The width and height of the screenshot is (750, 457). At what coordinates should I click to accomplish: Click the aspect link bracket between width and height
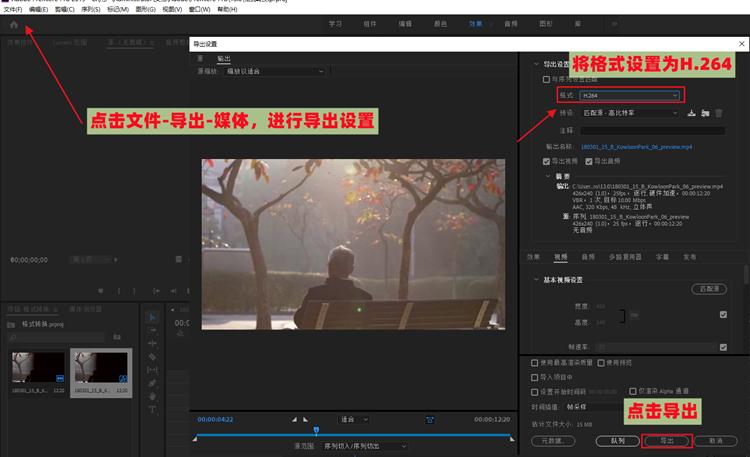click(622, 315)
